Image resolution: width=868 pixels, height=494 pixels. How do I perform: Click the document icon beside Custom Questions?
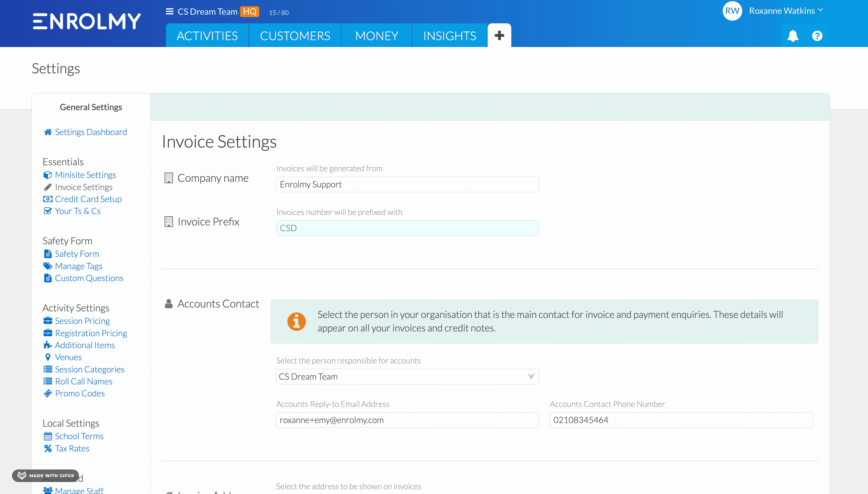(x=48, y=278)
